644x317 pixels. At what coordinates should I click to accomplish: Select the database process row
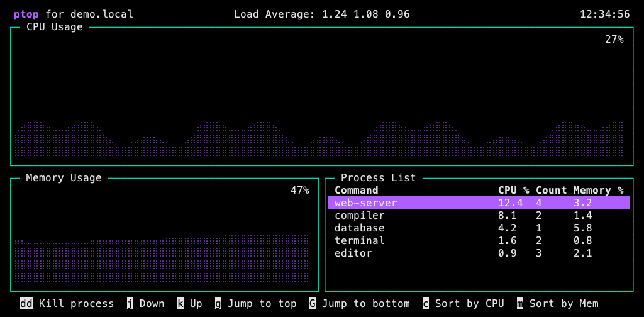479,228
